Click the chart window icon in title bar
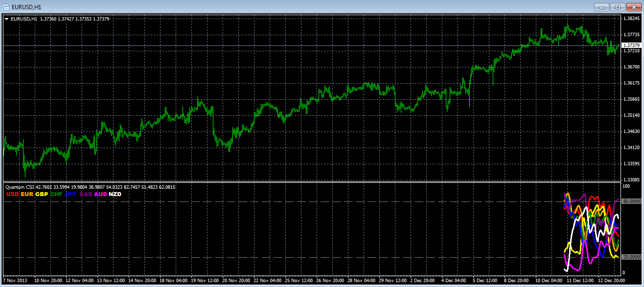This screenshot has width=644, height=287. (6, 7)
